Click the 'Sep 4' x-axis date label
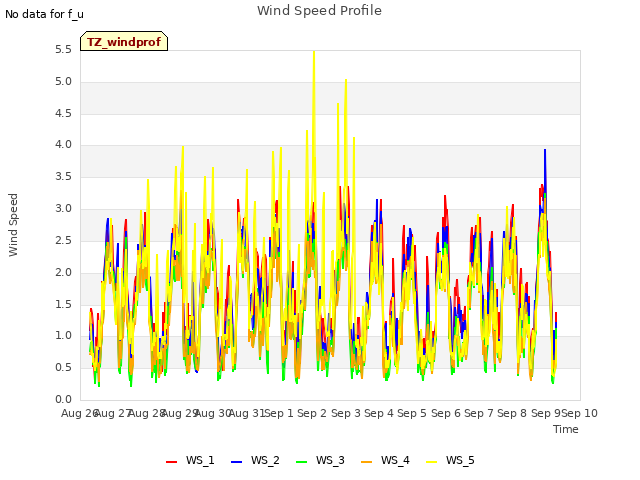This screenshot has height=480, width=640. pyautogui.click(x=379, y=413)
